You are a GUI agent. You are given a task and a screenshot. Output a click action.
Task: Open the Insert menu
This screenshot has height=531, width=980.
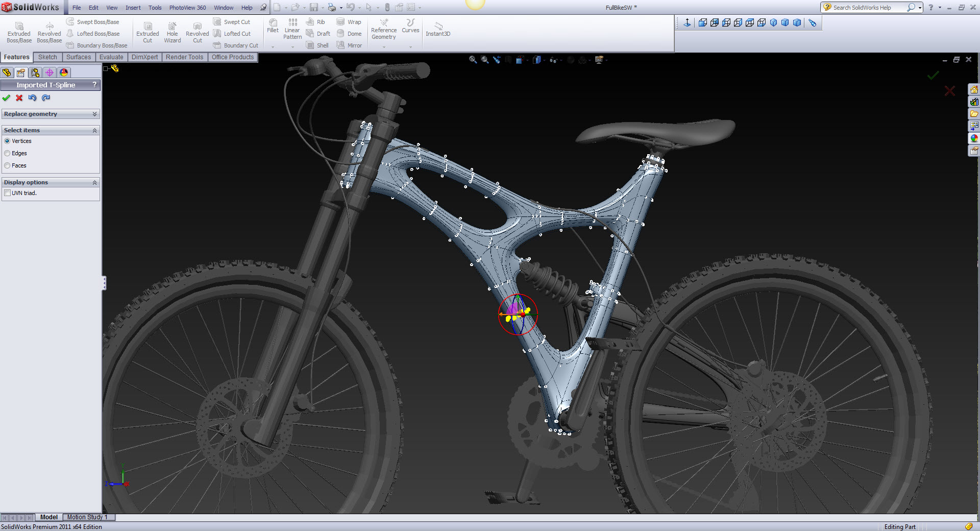tap(133, 8)
